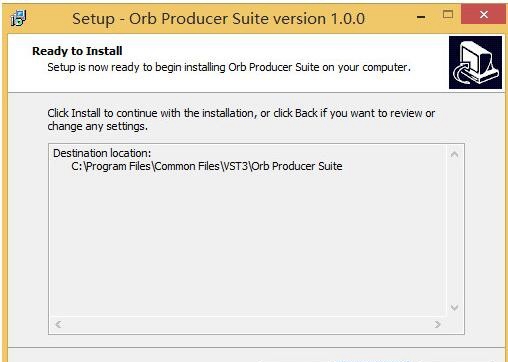Click the 'Ready to Install' heading
The width and height of the screenshot is (508, 362).
click(x=77, y=51)
